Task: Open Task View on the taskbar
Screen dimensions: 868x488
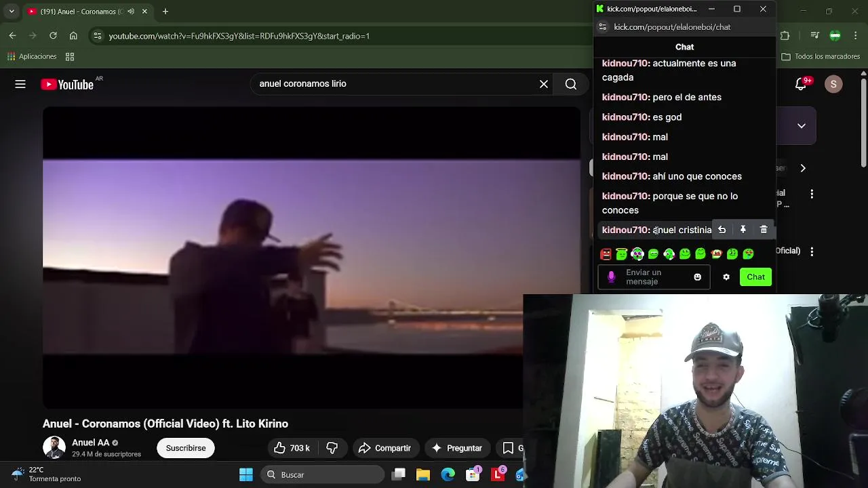Action: 399,475
